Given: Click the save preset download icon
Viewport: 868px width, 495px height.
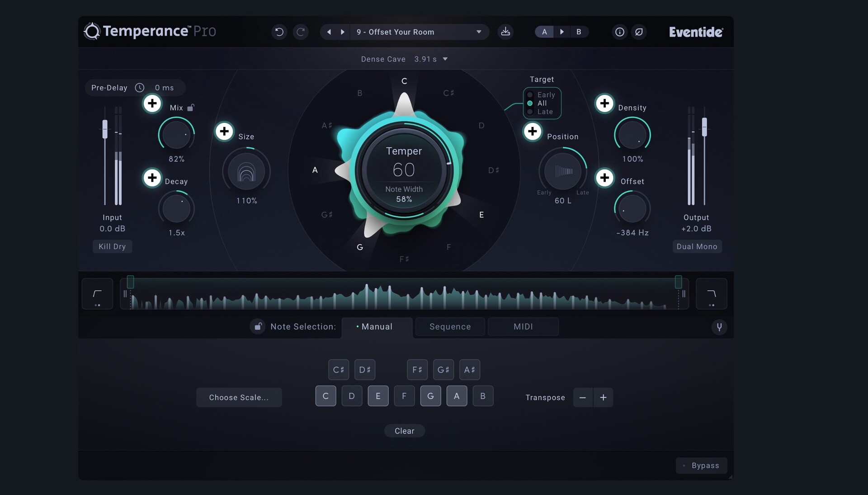Looking at the screenshot, I should coord(505,32).
